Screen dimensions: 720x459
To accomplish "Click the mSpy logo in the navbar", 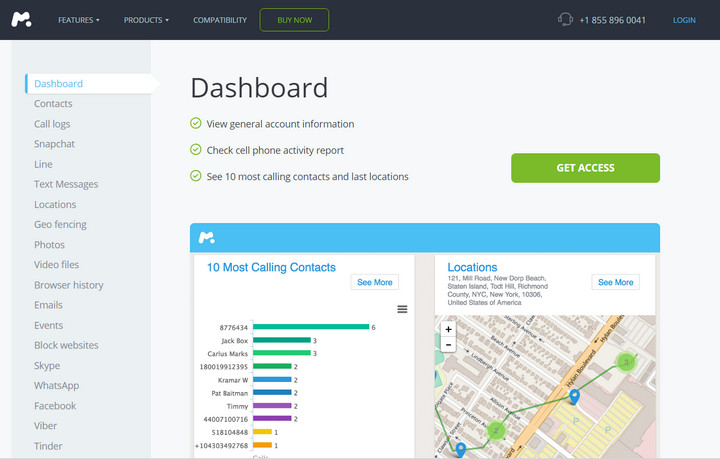I will (22, 20).
